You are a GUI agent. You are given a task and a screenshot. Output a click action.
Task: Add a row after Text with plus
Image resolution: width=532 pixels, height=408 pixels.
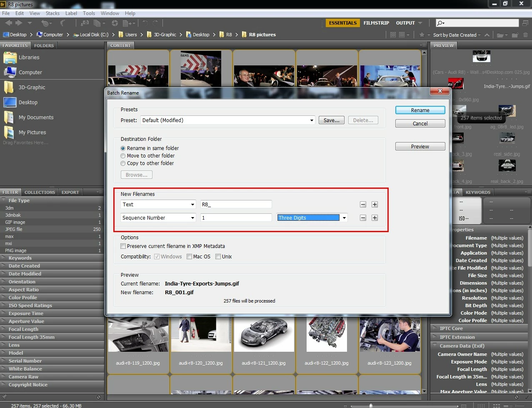tap(375, 204)
